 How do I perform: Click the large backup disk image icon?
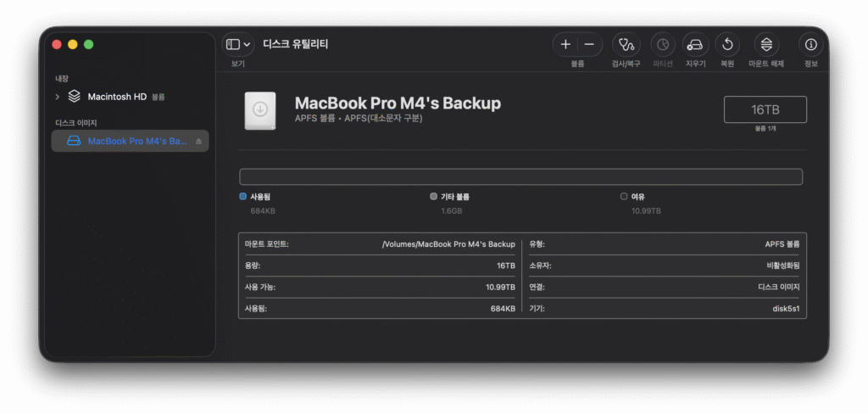pyautogui.click(x=259, y=110)
